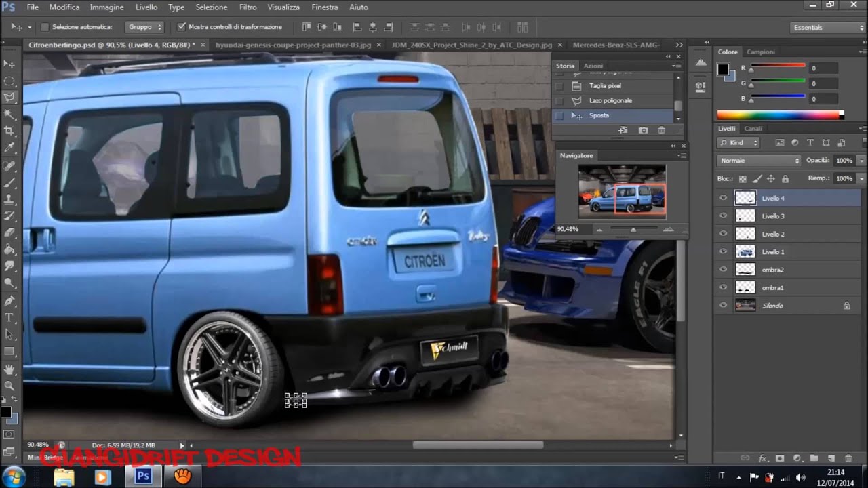Screen dimensions: 868x488
Task: Select the Brush tool
Action: coord(9,183)
